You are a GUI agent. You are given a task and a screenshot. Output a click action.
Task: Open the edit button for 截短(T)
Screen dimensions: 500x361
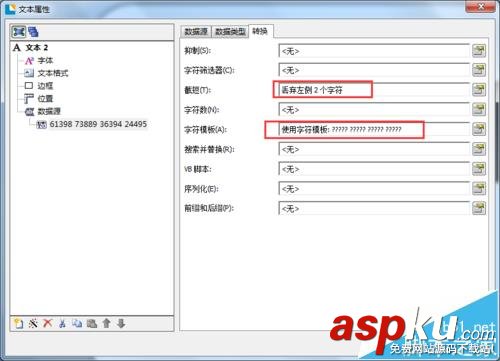479,89
